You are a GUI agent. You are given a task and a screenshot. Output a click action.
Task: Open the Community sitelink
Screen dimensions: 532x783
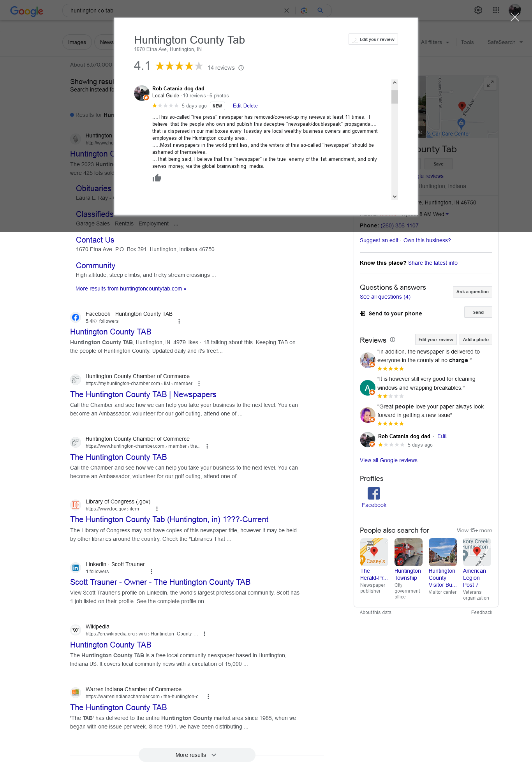coord(95,266)
